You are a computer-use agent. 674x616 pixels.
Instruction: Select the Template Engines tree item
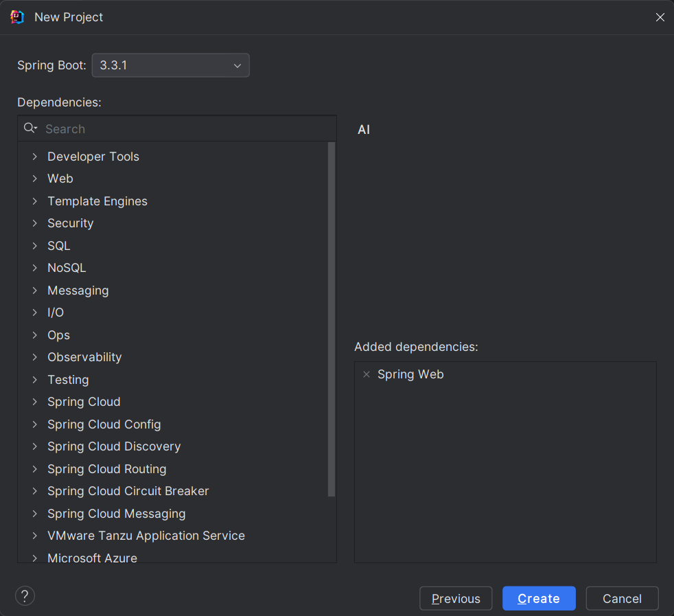click(97, 201)
